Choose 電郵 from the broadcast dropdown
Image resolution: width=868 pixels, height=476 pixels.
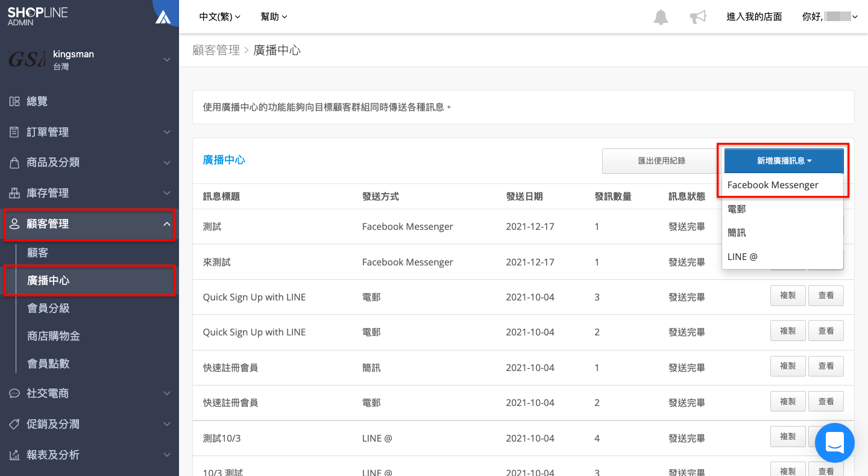(x=782, y=209)
